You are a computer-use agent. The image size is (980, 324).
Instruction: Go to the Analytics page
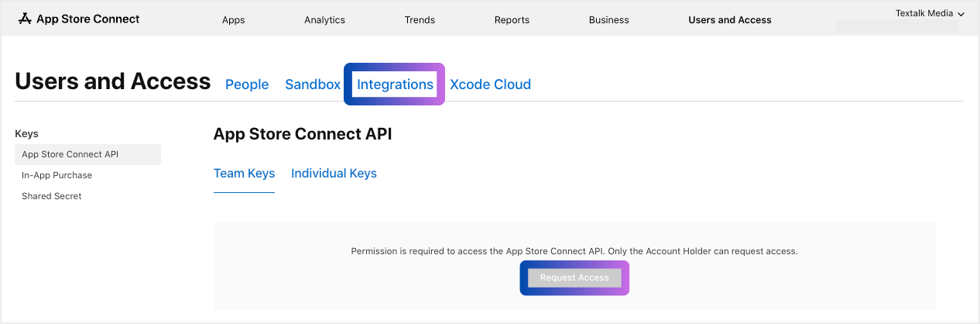click(324, 20)
